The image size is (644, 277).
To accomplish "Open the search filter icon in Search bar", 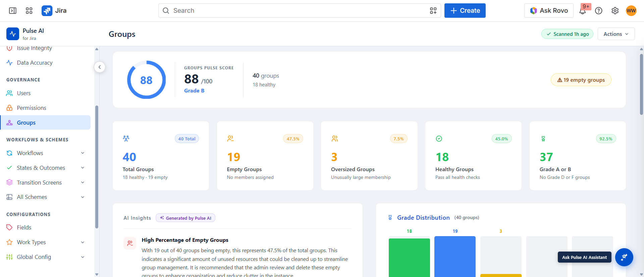I will (433, 11).
